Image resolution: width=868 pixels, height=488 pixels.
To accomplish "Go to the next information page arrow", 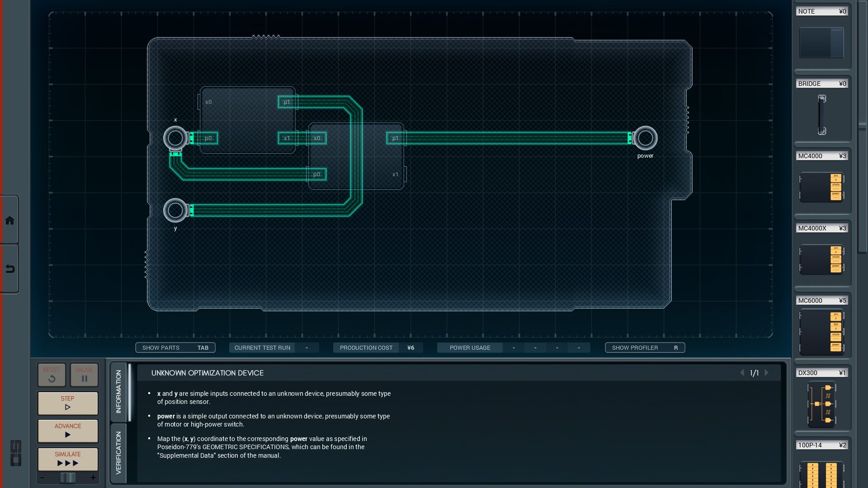I will [767, 373].
